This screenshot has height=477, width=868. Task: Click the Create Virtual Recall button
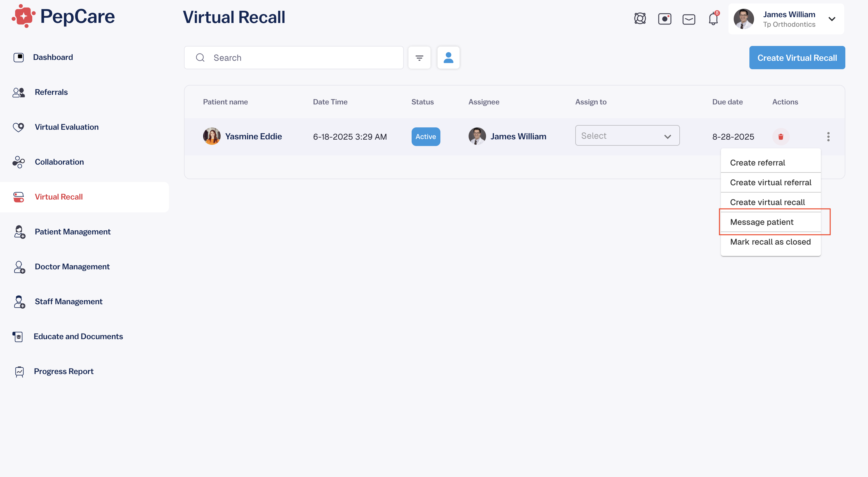797,58
